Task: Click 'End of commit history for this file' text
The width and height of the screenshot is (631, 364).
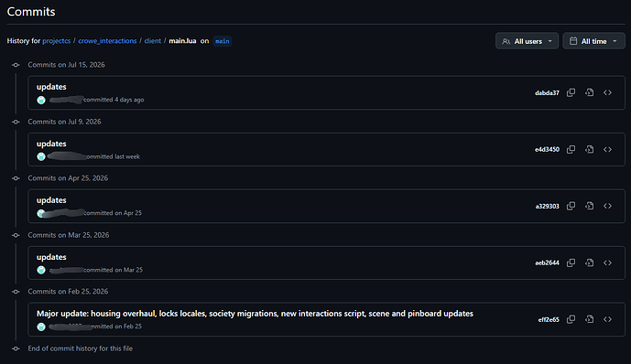Action: [x=80, y=348]
